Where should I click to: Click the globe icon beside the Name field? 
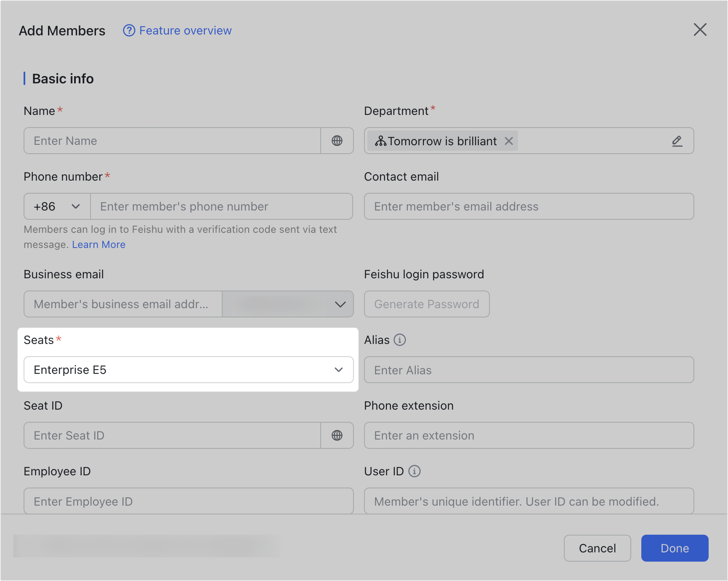click(x=337, y=141)
